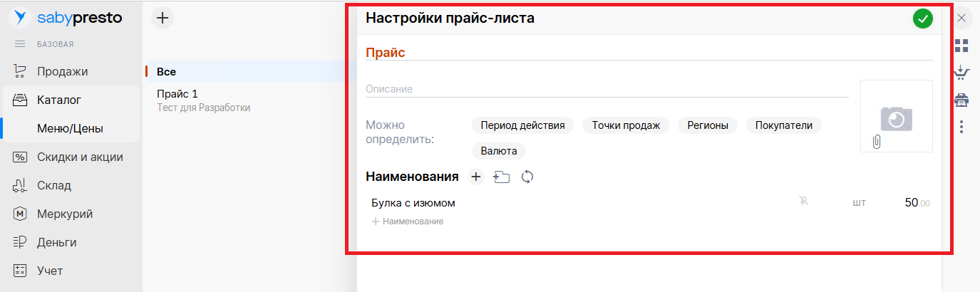The image size is (980, 292).
Task: Click the printer icon in right sidebar
Action: pyautogui.click(x=961, y=100)
